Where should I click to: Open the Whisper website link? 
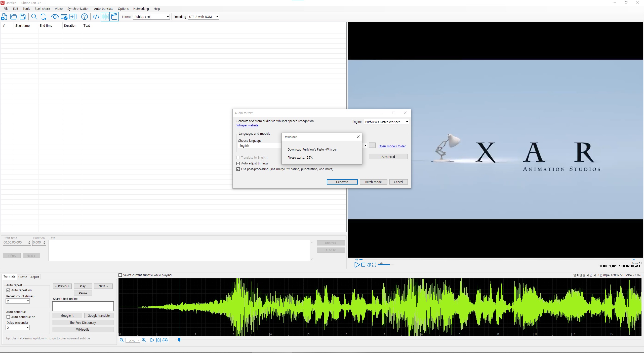click(x=247, y=125)
